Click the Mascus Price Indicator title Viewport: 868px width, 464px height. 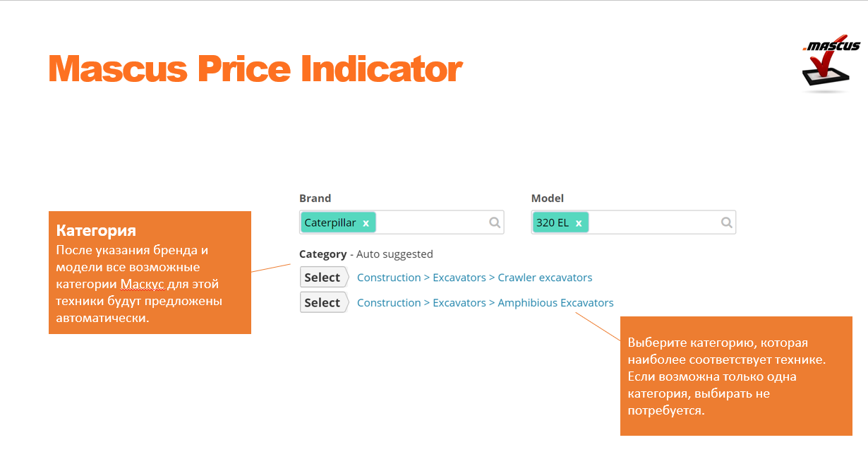[x=255, y=69]
